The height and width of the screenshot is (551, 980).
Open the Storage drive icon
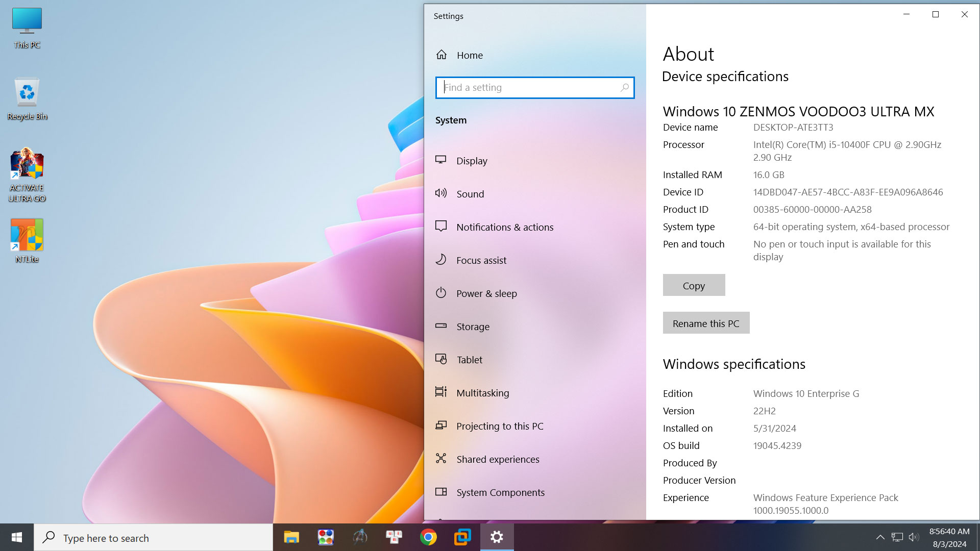[x=441, y=326]
